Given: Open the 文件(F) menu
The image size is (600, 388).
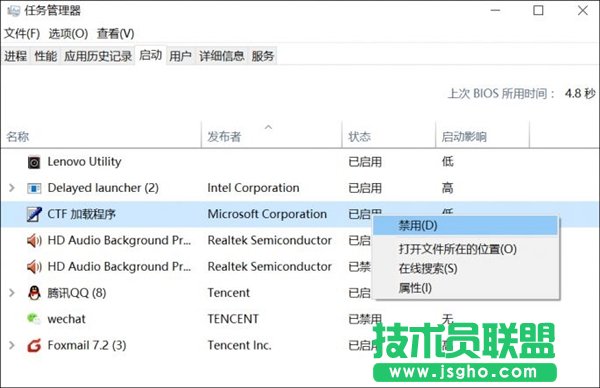Looking at the screenshot, I should tap(22, 34).
